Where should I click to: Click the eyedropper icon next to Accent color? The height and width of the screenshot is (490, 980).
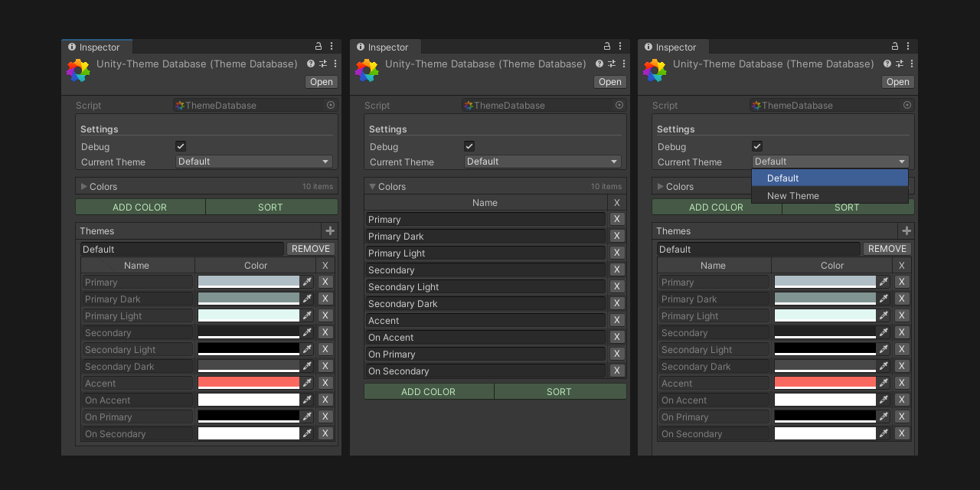307,382
